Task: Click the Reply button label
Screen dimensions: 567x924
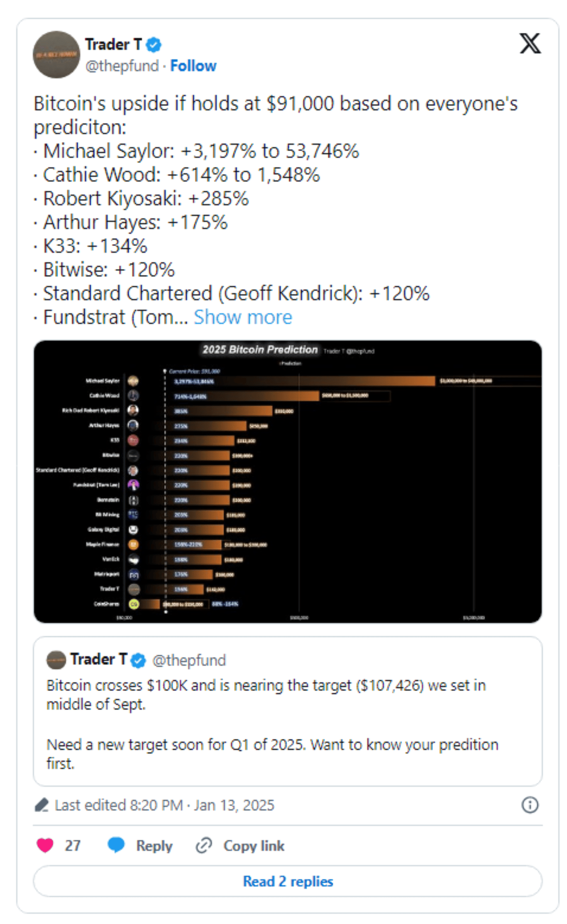Action: coord(154,846)
